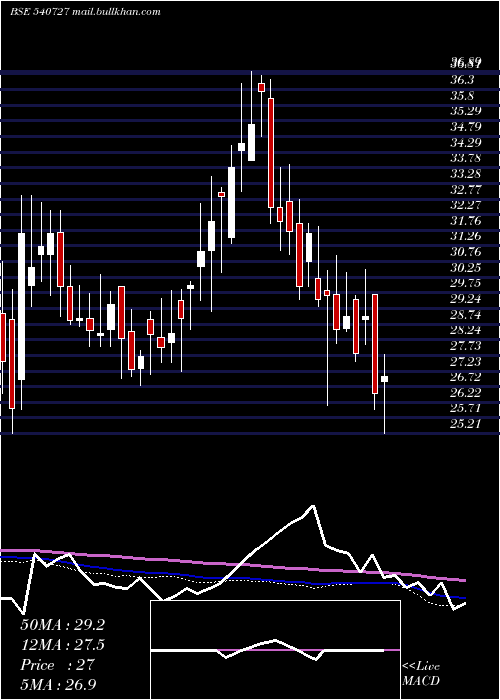Select the 35.8 price axis label

[462, 96]
